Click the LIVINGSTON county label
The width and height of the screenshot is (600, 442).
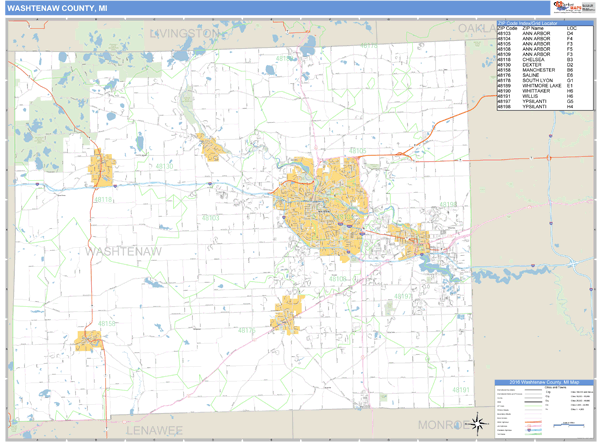click(x=184, y=33)
